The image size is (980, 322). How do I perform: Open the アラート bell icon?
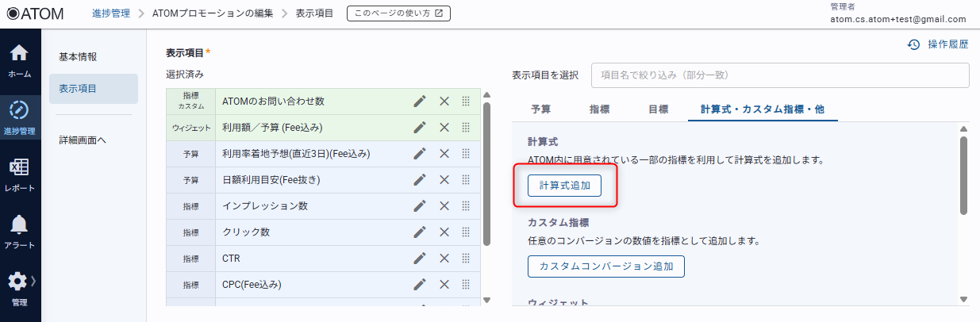tap(20, 231)
